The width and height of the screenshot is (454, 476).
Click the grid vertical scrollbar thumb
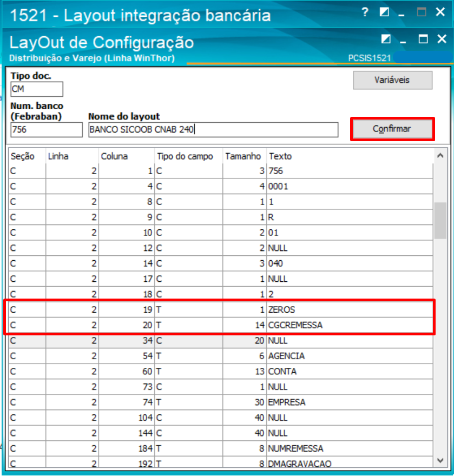[x=440, y=221]
